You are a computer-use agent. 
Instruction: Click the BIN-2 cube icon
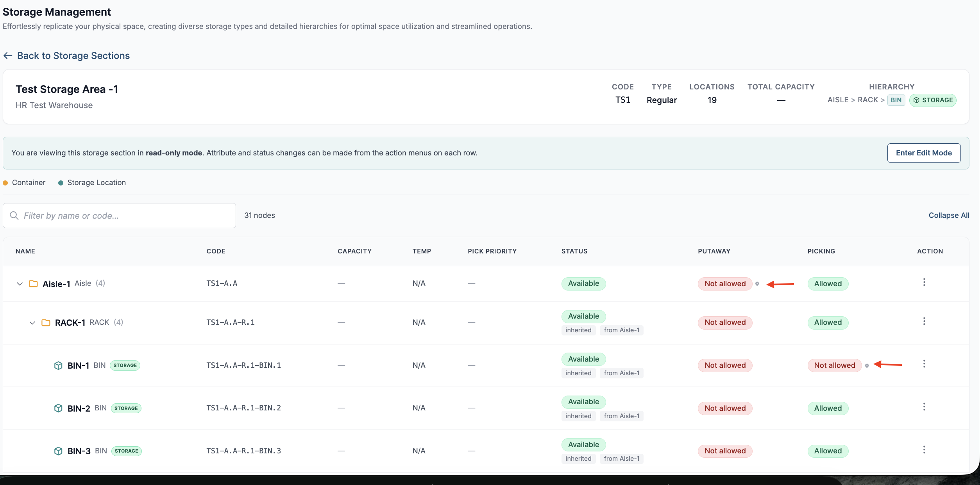click(x=58, y=408)
